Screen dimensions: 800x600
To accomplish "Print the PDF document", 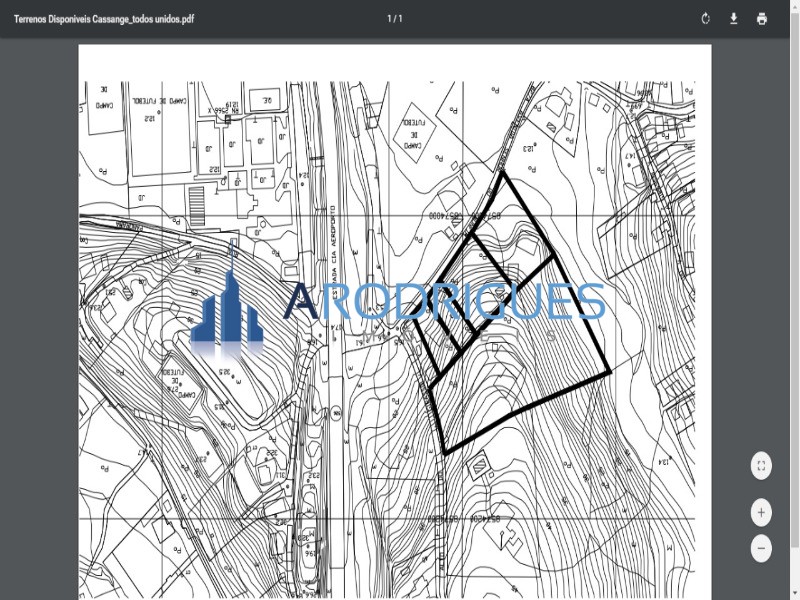I will pyautogui.click(x=762, y=19).
